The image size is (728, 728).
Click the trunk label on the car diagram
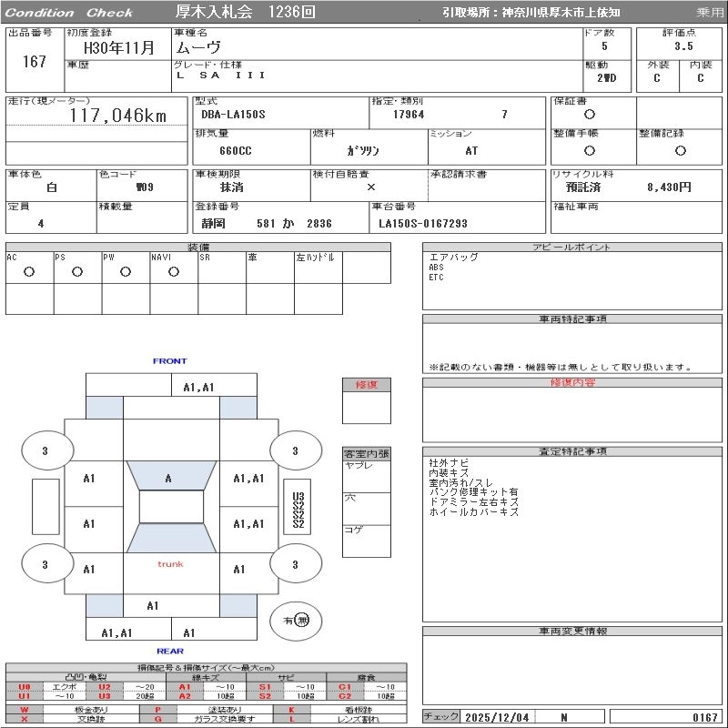click(x=170, y=564)
